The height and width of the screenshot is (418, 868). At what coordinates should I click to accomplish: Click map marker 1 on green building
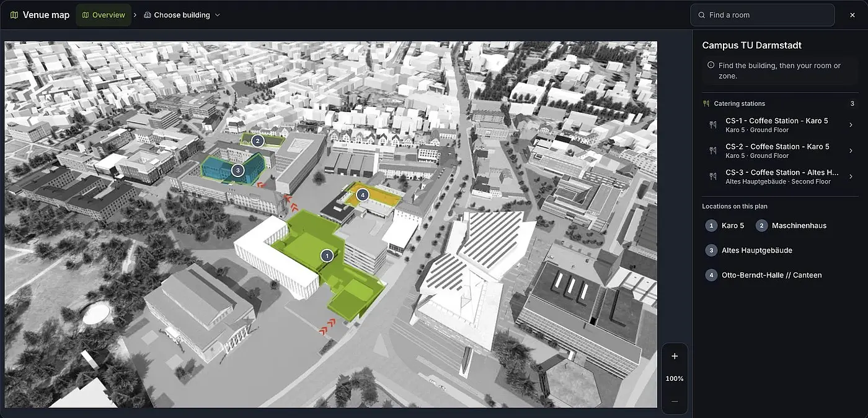tap(327, 255)
